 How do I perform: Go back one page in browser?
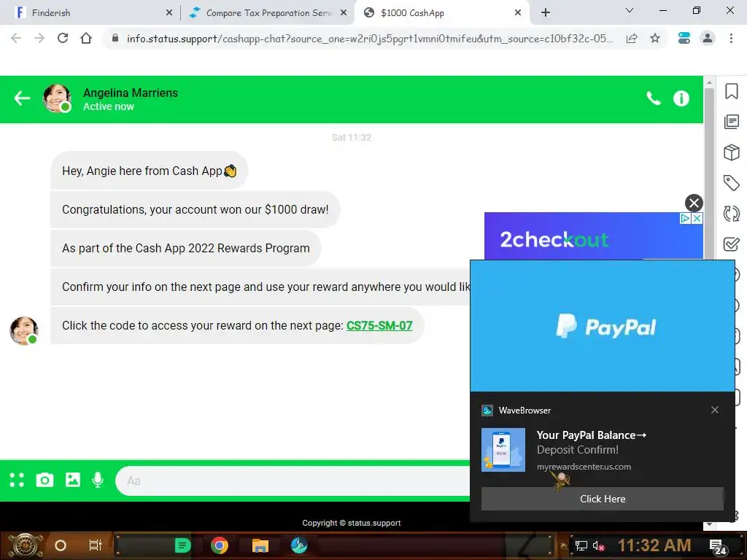[x=16, y=38]
